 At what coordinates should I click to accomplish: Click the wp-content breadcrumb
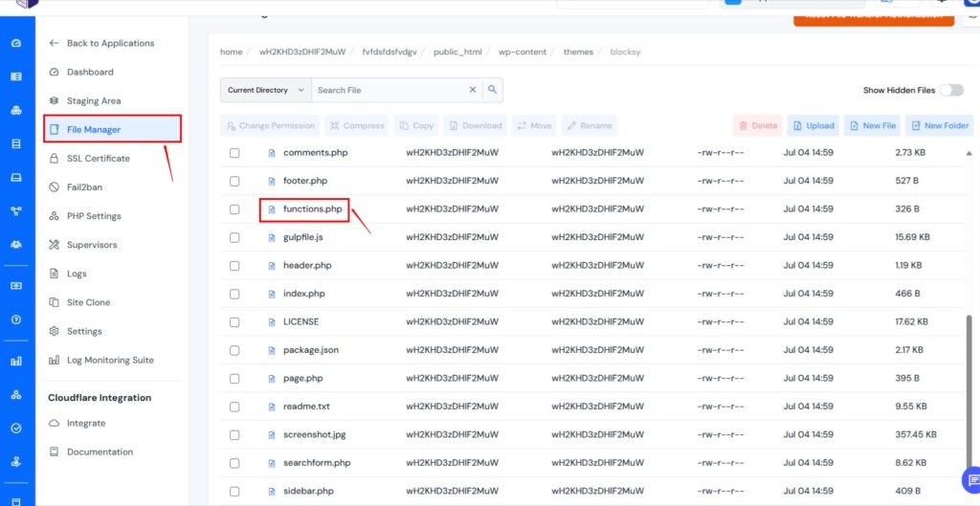[522, 52]
